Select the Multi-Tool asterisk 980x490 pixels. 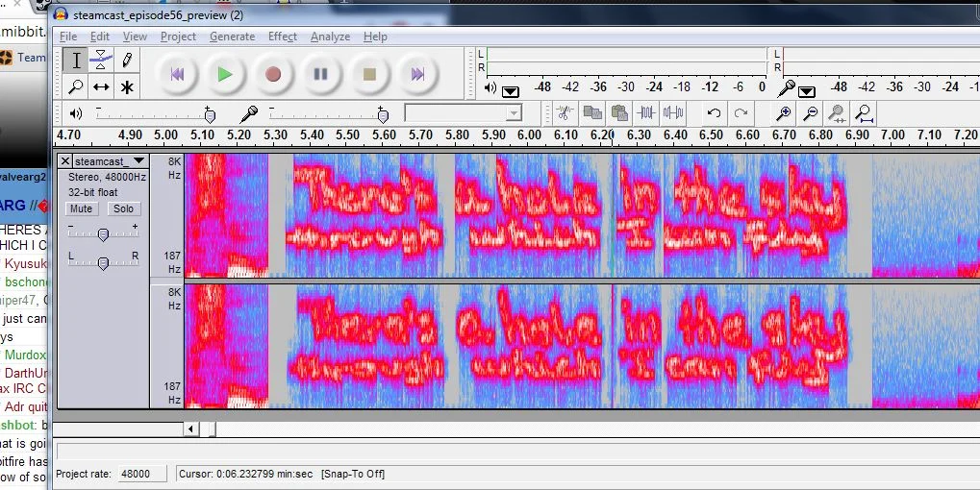[127, 86]
